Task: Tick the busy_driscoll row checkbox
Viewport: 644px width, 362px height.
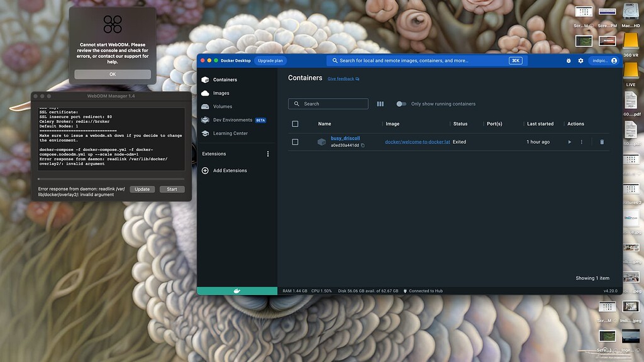Action: point(295,142)
